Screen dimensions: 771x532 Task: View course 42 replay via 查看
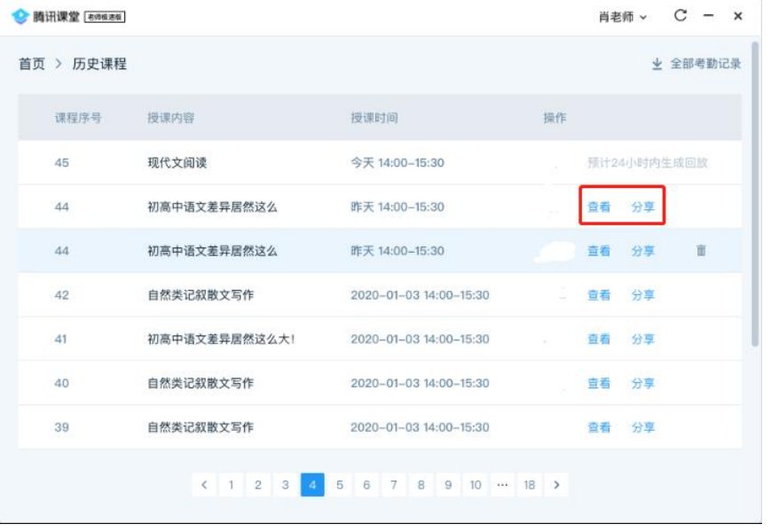pos(599,295)
